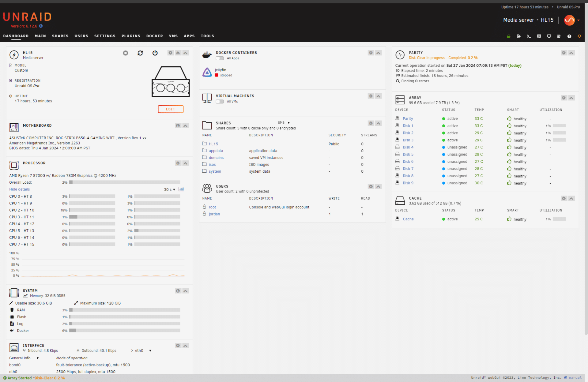The height and width of the screenshot is (382, 588).
Task: Open HL15 panel settings gear
Action: 171,53
